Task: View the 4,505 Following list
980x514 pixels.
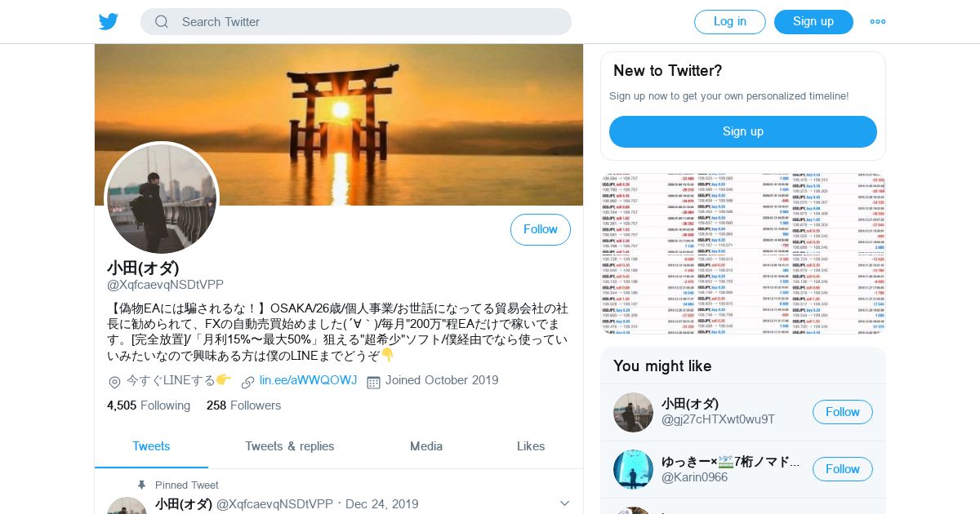Action: click(149, 405)
